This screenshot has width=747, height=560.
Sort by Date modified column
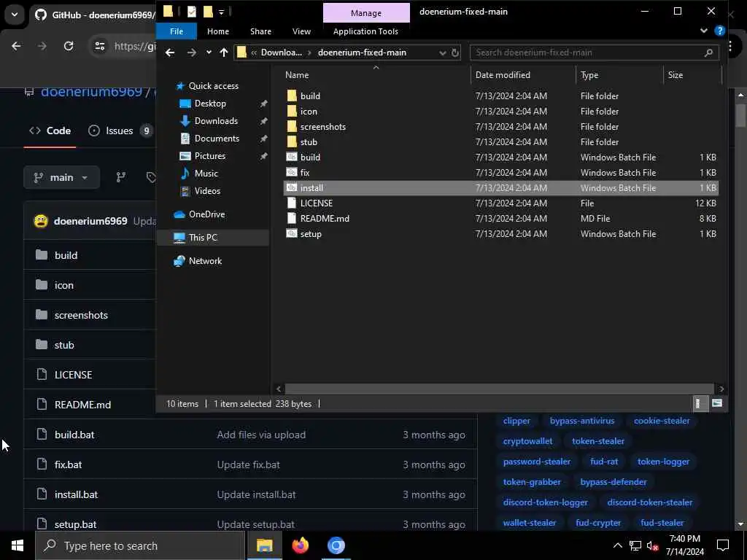coord(503,75)
